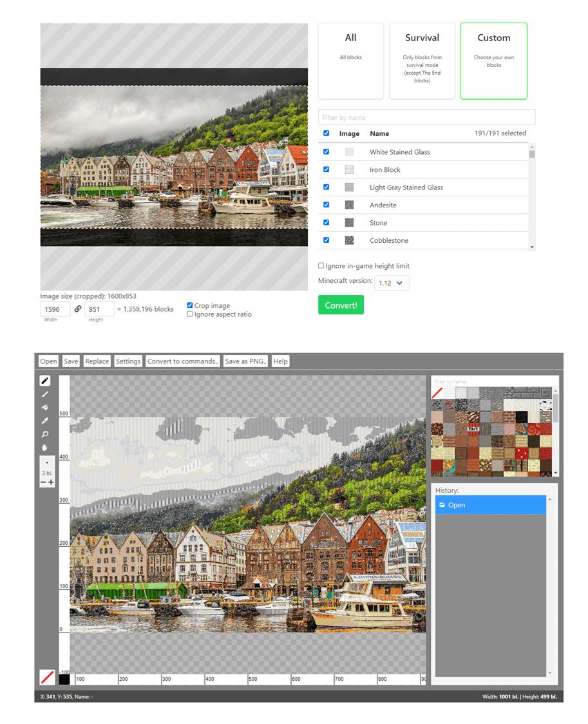The width and height of the screenshot is (588, 724).
Task: Enable Ignore aspect ratio checkbox
Action: point(190,314)
